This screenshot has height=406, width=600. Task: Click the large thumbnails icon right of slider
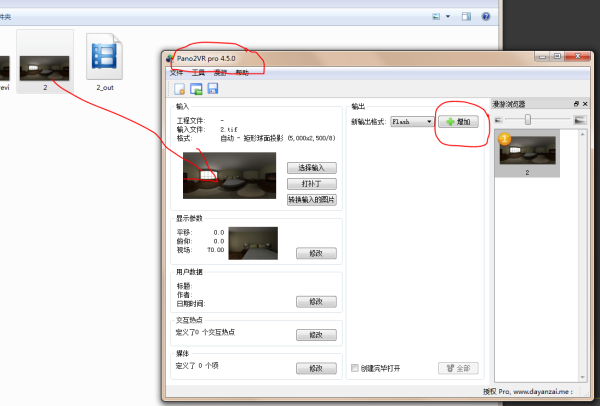(x=580, y=120)
